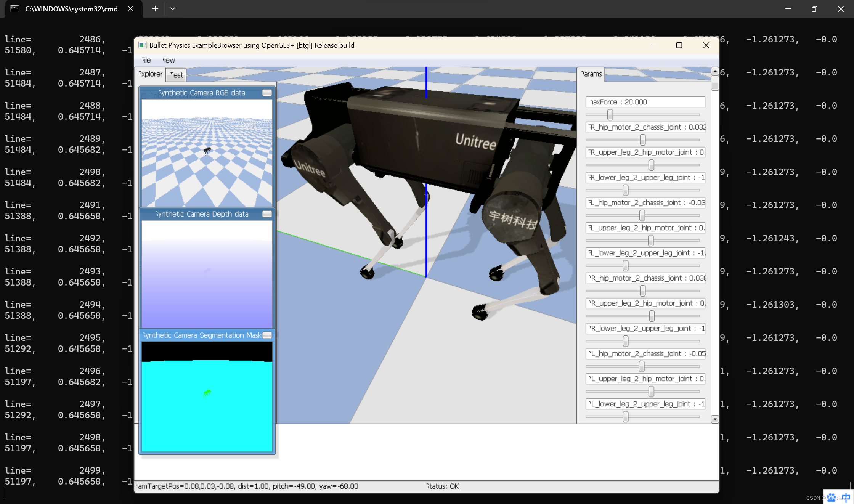The width and height of the screenshot is (854, 504).
Task: Collapse the Synthetic Camera Depth data window
Action: coord(267,214)
